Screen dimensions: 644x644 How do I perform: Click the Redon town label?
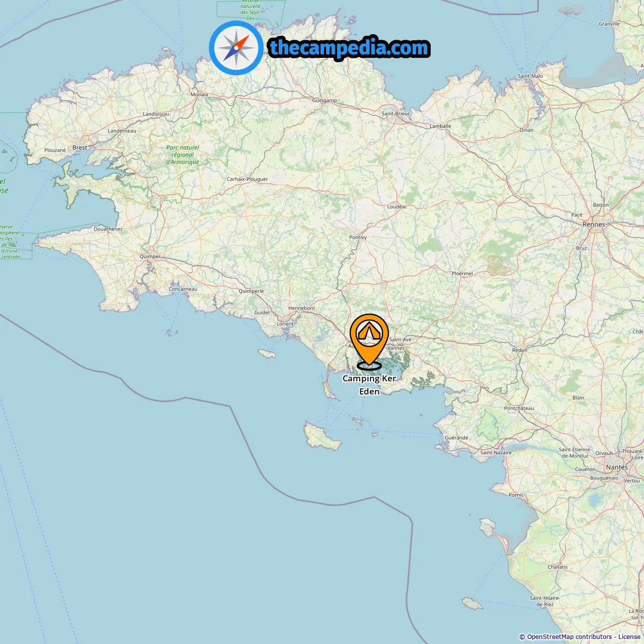[x=520, y=350]
